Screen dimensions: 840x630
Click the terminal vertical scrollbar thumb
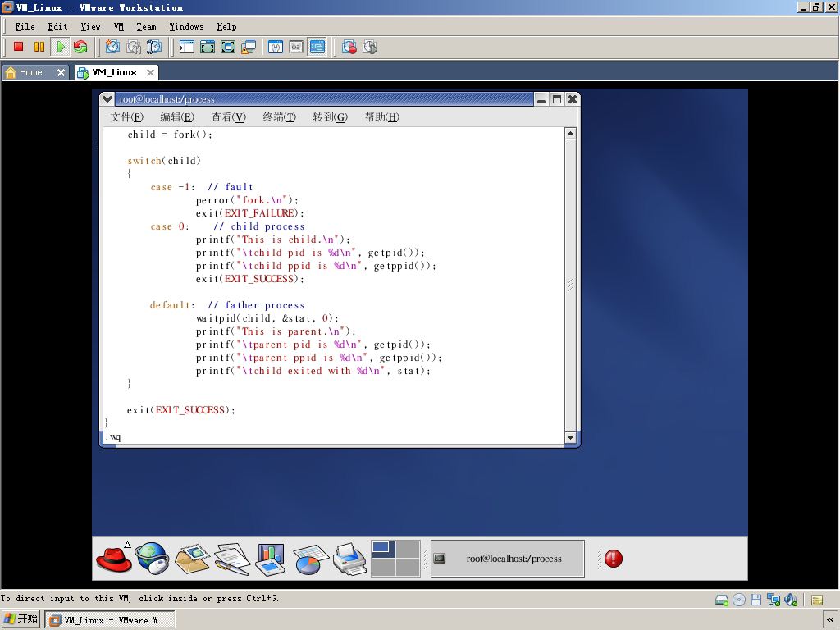click(x=571, y=285)
